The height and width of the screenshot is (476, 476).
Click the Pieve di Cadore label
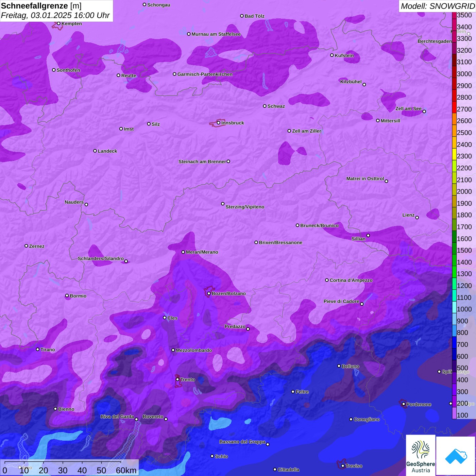click(x=341, y=301)
